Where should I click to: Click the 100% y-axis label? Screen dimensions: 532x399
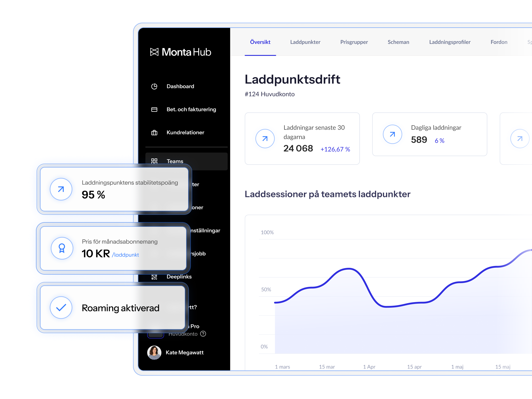coord(267,232)
